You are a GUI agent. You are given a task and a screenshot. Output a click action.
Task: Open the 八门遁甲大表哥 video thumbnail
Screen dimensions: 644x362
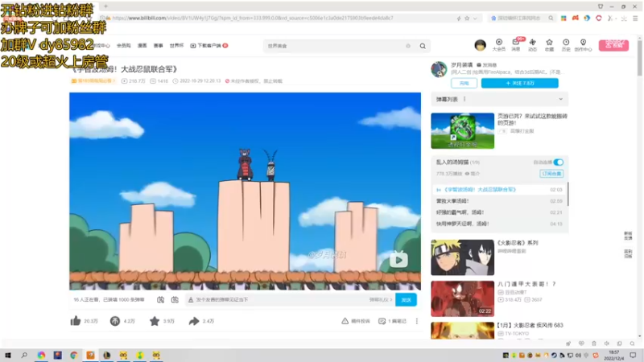pos(462,298)
